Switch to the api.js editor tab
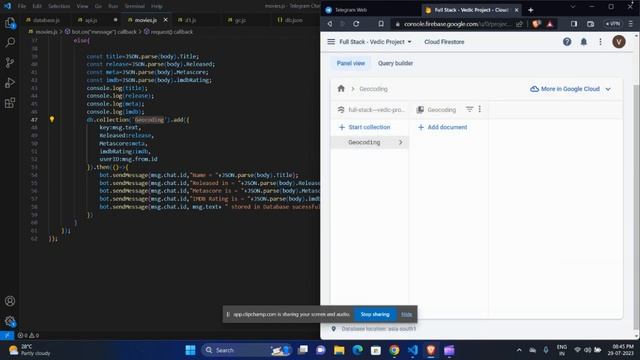Screen dimensions: 640x360 (91, 20)
